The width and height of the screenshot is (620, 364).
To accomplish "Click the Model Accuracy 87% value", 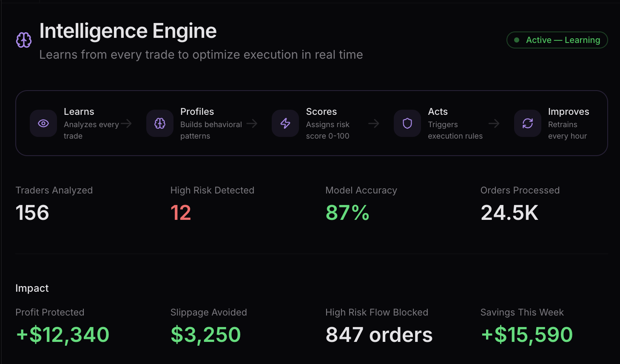I will tap(347, 213).
